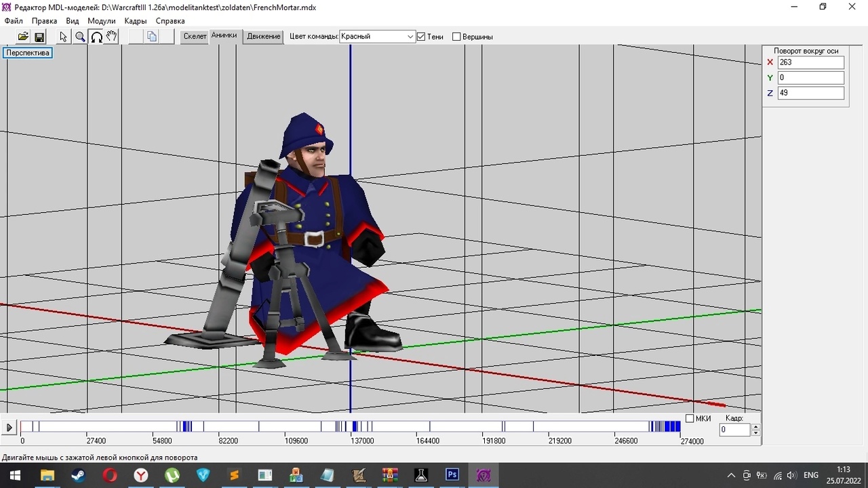Enable the МКИ checkbox
The image size is (868, 488).
tap(690, 418)
